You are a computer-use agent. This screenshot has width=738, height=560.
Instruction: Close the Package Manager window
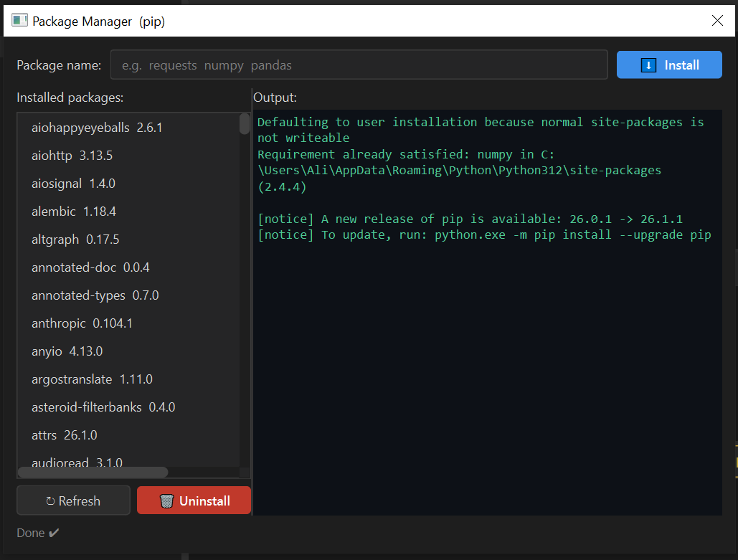[716, 21]
